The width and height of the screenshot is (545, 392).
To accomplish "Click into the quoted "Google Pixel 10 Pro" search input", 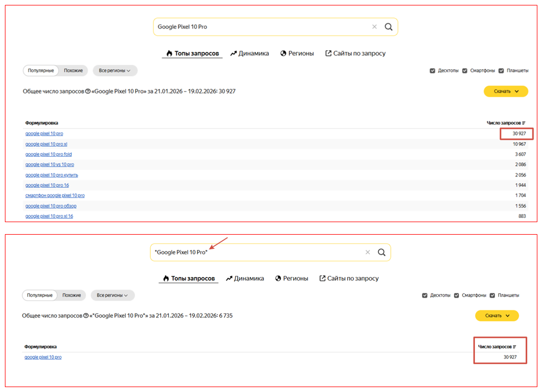I will pos(256,252).
